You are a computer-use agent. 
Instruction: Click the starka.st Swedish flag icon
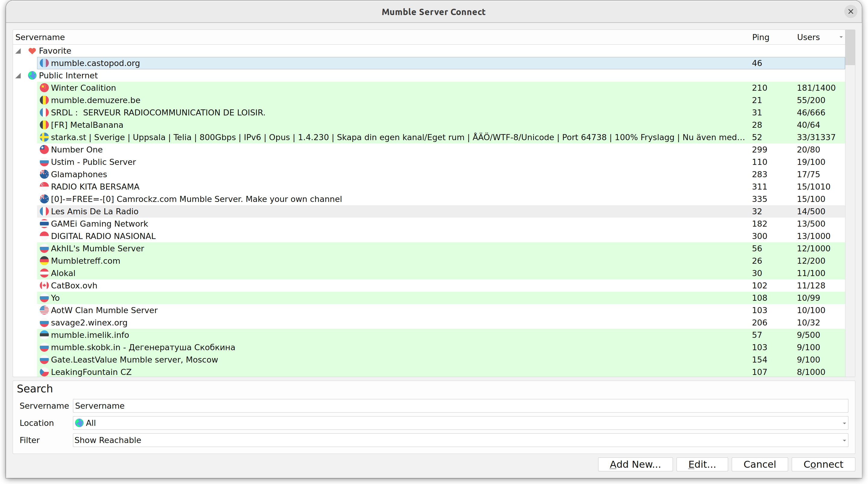coord(44,137)
